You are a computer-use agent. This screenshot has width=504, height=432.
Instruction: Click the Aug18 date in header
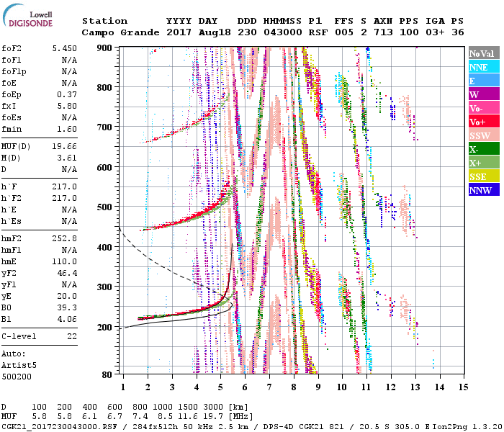tap(215, 32)
